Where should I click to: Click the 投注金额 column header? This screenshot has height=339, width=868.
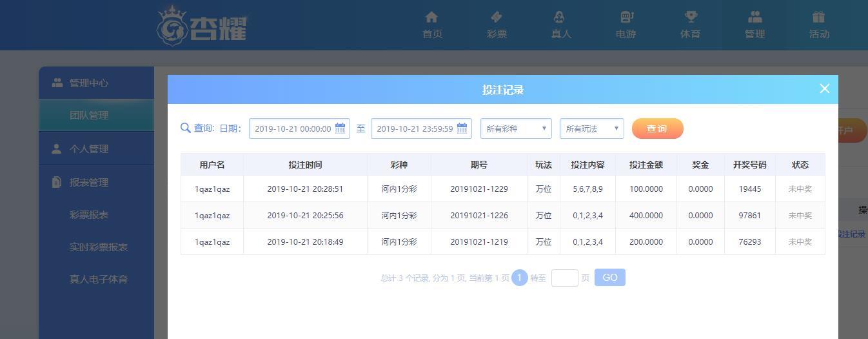click(646, 165)
